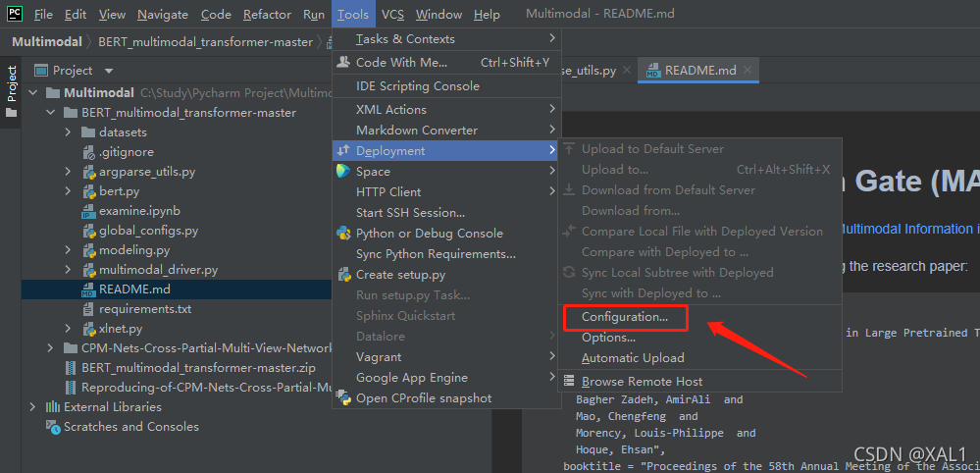Click Multimodal breadcrumb

pyautogui.click(x=47, y=42)
